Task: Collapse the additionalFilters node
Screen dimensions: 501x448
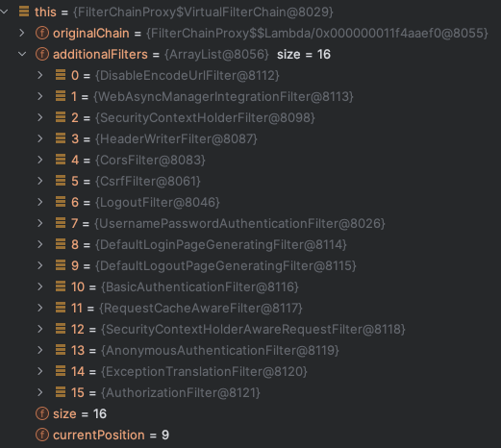Action: [x=22, y=54]
